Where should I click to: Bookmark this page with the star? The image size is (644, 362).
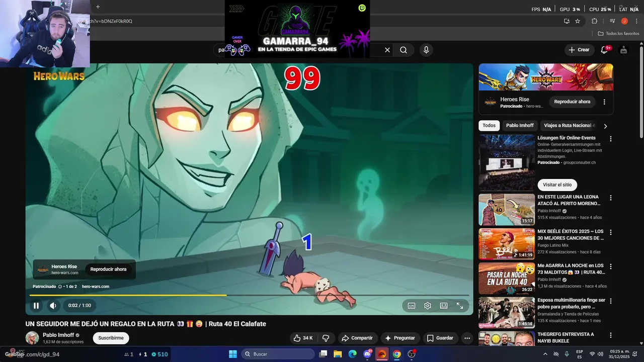pos(578,21)
